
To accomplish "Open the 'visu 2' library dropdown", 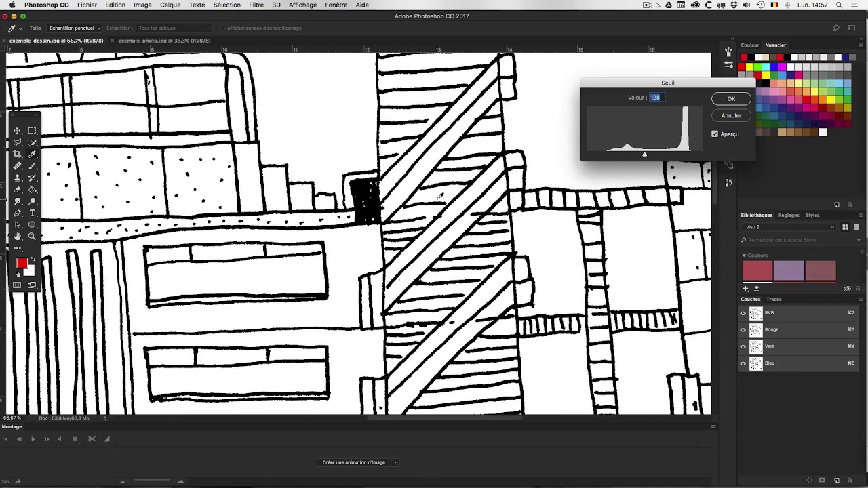I will 789,227.
